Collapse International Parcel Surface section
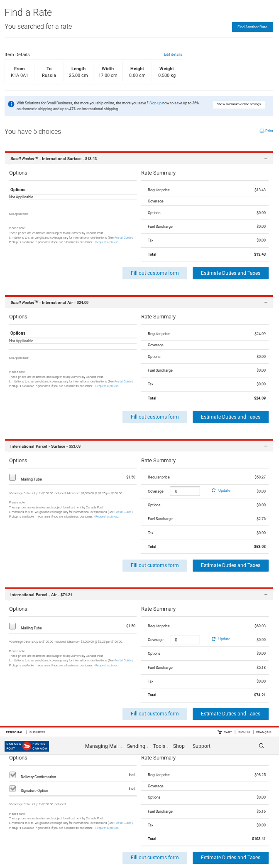The height and width of the screenshot is (868, 279). 266,446
